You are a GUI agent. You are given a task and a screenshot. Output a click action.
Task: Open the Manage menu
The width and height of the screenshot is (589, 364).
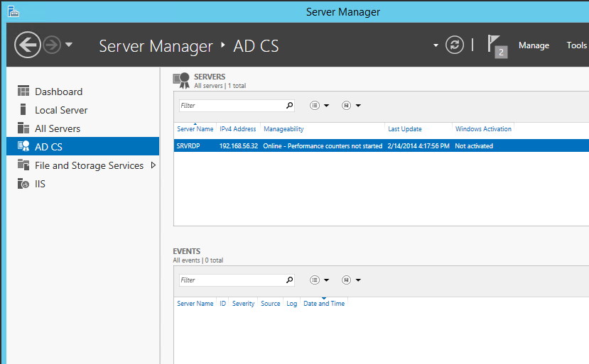click(x=534, y=45)
